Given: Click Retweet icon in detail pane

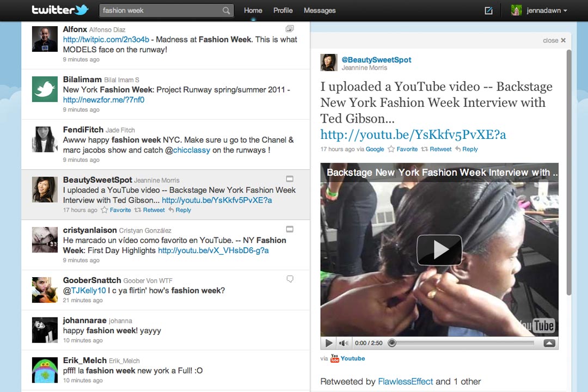Looking at the screenshot, I should [x=425, y=149].
